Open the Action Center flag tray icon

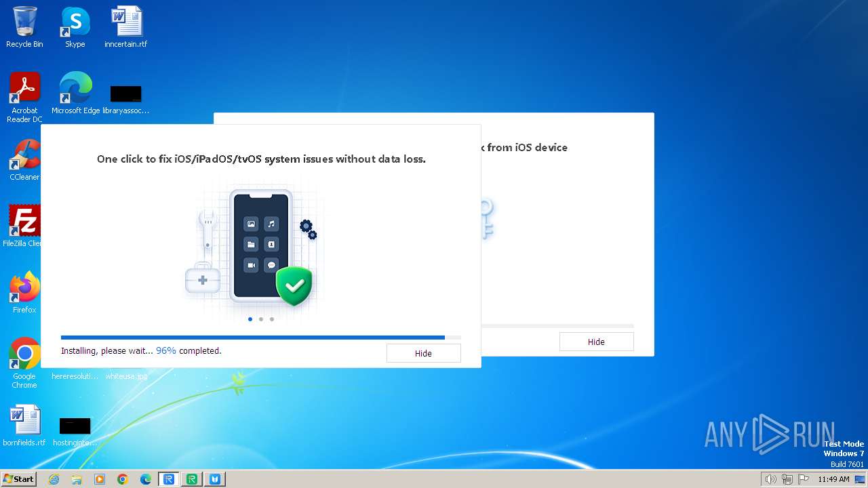pos(804,479)
